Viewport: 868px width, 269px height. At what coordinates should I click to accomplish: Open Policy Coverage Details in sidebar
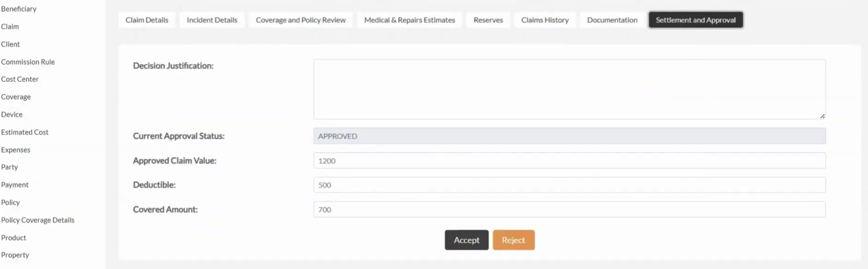click(38, 220)
